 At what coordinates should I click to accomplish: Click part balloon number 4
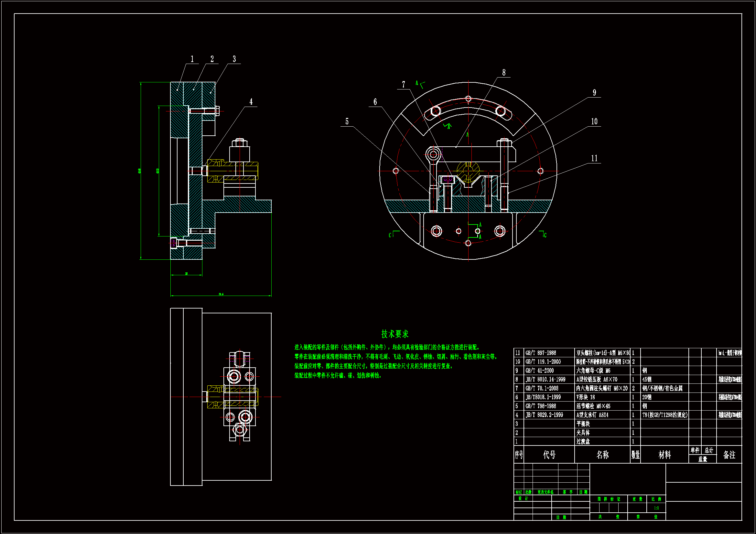pyautogui.click(x=251, y=102)
